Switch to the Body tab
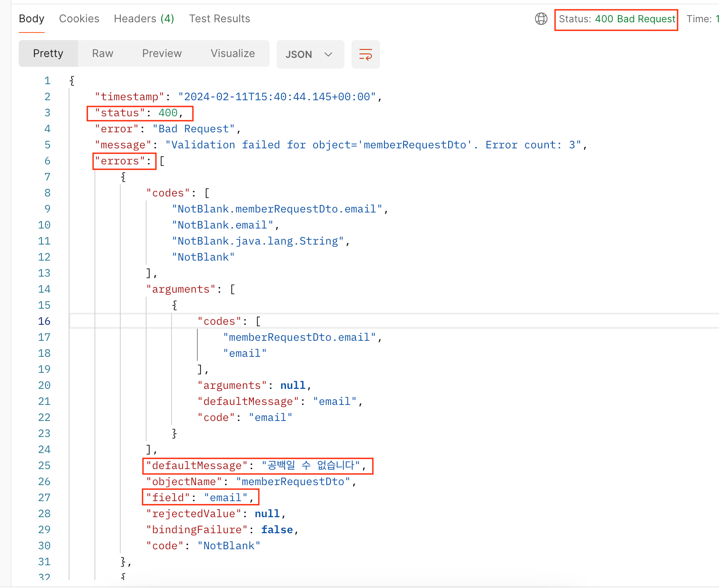Image resolution: width=719 pixels, height=588 pixels. click(x=32, y=19)
